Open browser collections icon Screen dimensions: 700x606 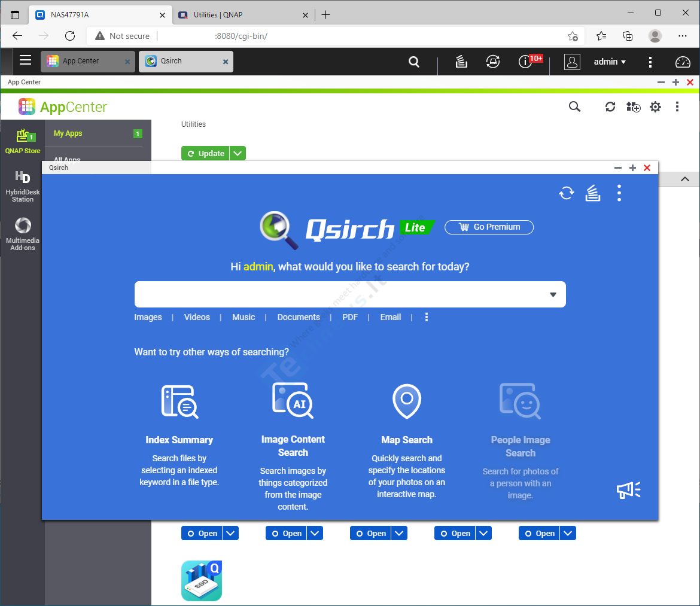(628, 36)
